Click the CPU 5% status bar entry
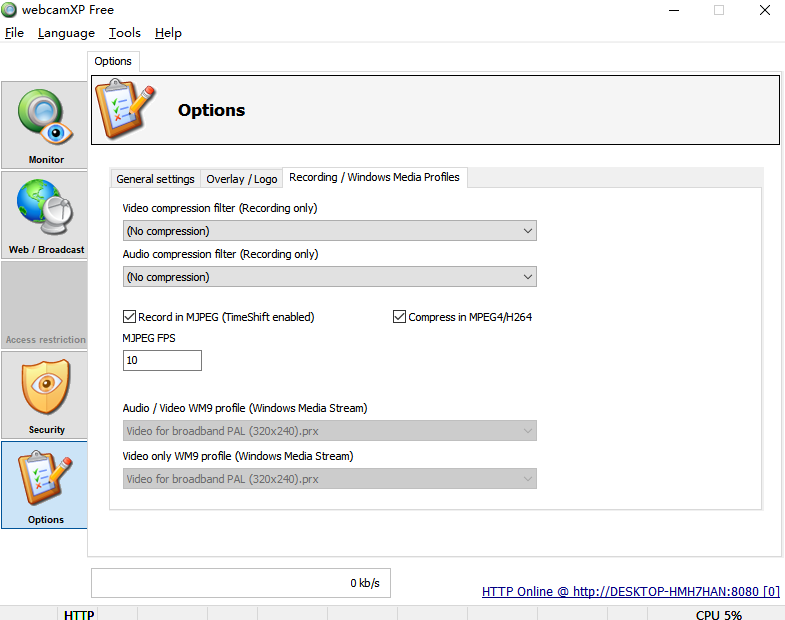 (718, 614)
